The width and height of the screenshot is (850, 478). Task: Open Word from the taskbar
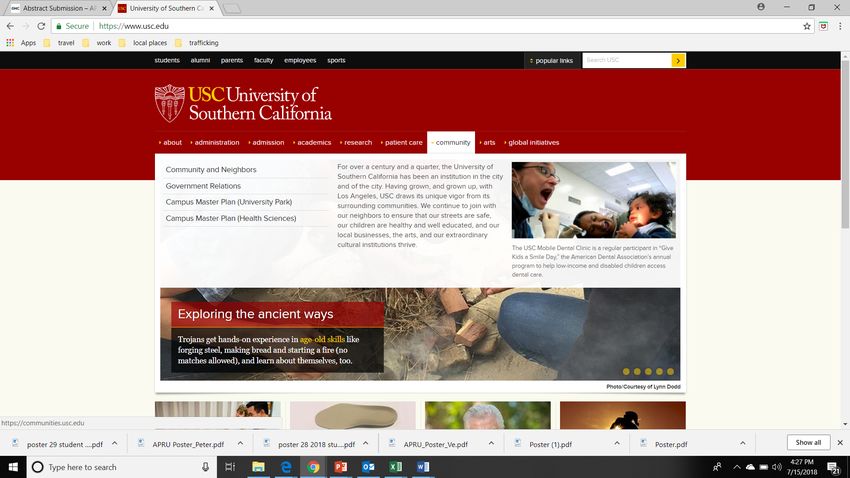click(x=423, y=467)
